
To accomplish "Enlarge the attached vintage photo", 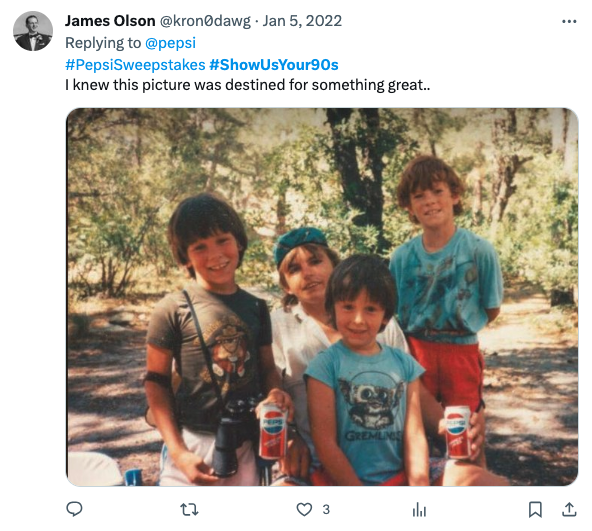I will tap(322, 297).
